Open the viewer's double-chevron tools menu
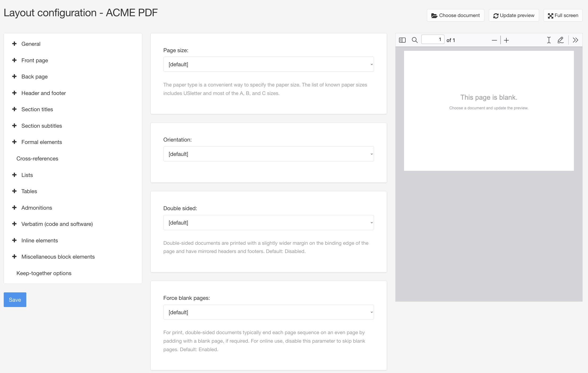Screen dimensions: 588x373 [575, 40]
